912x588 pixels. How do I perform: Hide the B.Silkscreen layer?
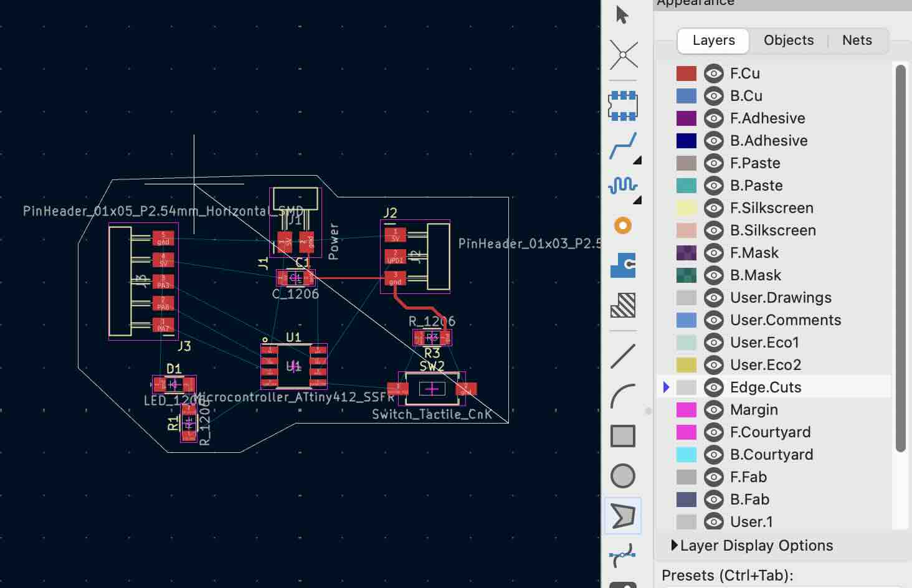point(714,230)
